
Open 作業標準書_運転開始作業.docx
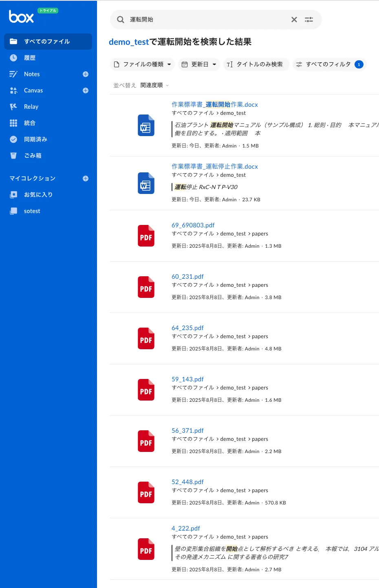click(x=214, y=104)
